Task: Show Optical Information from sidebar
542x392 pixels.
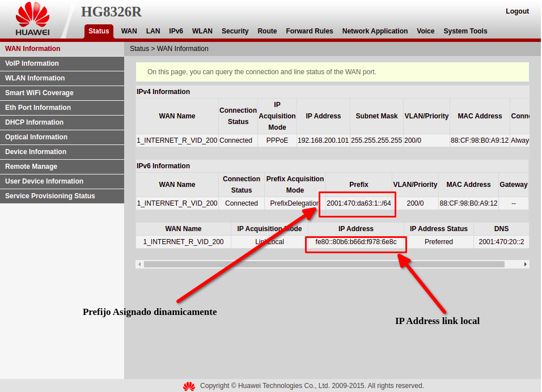Action: tap(36, 137)
